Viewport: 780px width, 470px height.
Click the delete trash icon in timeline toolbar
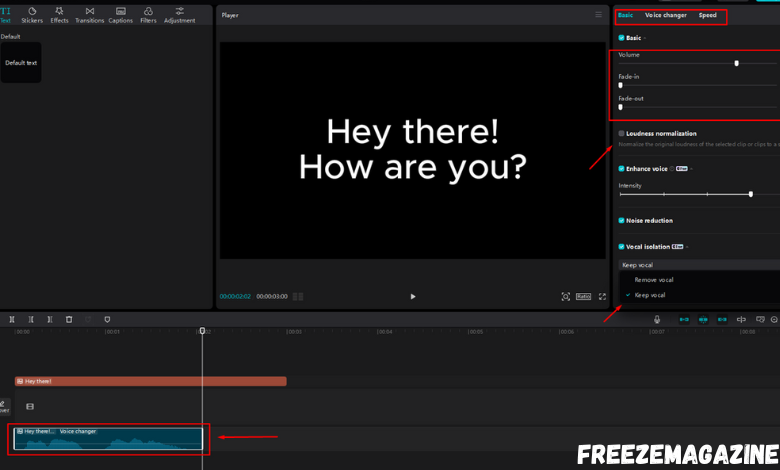(69, 319)
